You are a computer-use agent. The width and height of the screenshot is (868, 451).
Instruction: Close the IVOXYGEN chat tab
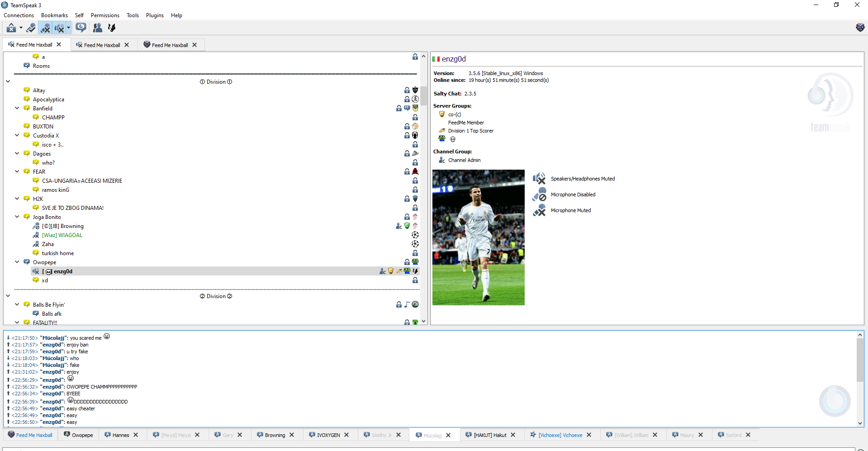click(346, 435)
